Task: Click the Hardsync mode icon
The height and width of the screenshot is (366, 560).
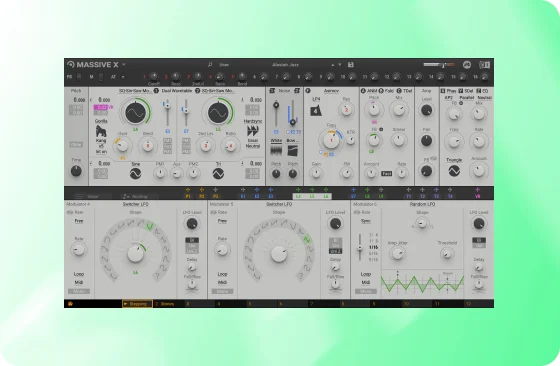Action: click(253, 131)
